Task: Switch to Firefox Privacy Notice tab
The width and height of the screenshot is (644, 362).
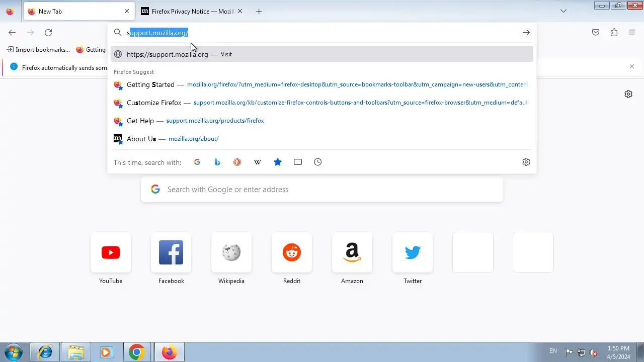Action: pyautogui.click(x=191, y=11)
